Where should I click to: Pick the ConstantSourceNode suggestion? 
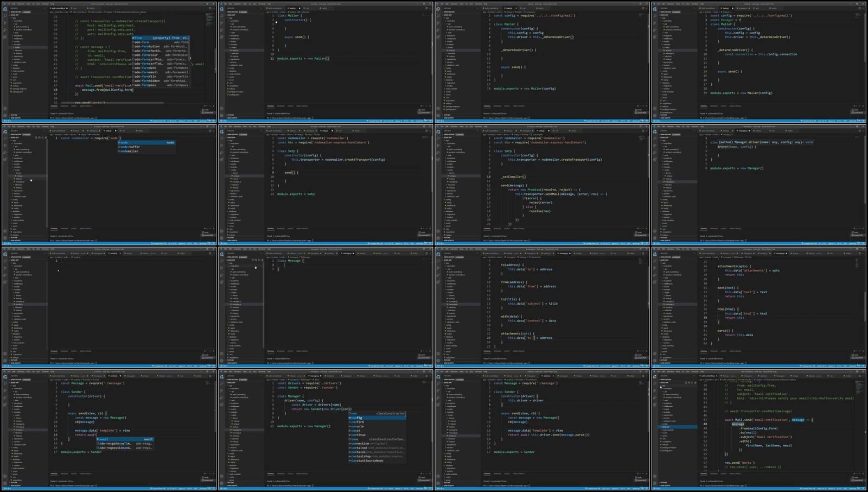[x=376, y=461]
